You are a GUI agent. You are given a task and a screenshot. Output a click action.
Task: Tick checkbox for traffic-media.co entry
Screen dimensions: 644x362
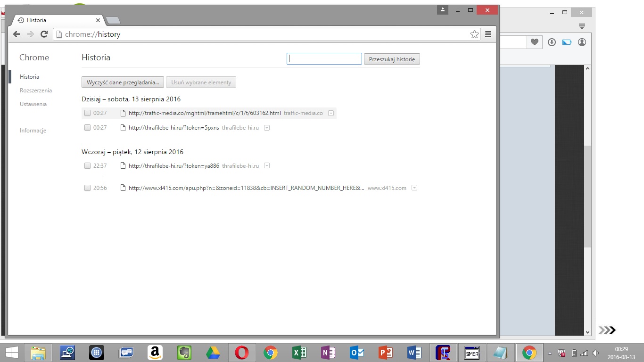[x=87, y=113]
